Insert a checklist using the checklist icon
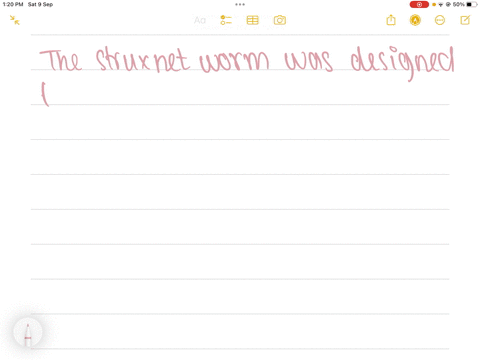 (226, 20)
